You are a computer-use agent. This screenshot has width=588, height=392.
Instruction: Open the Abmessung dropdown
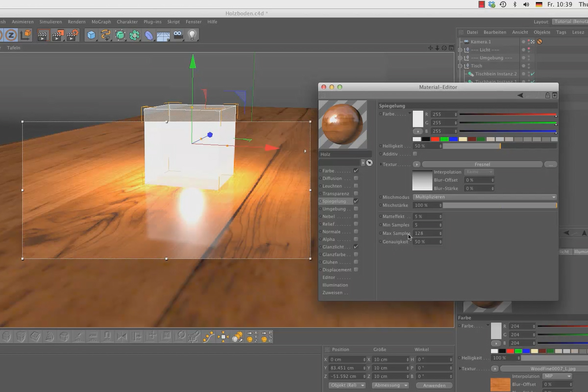coord(390,385)
